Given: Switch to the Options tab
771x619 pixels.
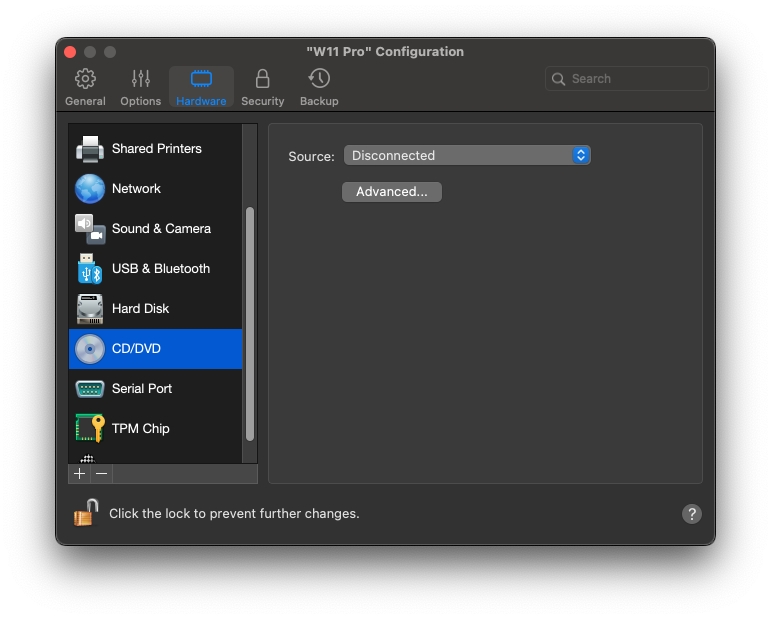Looking at the screenshot, I should tap(140, 88).
